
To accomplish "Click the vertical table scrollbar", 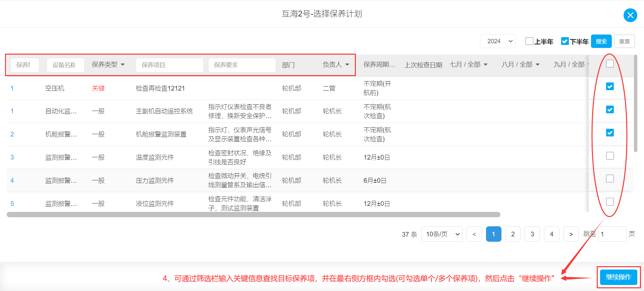I will pos(635,104).
